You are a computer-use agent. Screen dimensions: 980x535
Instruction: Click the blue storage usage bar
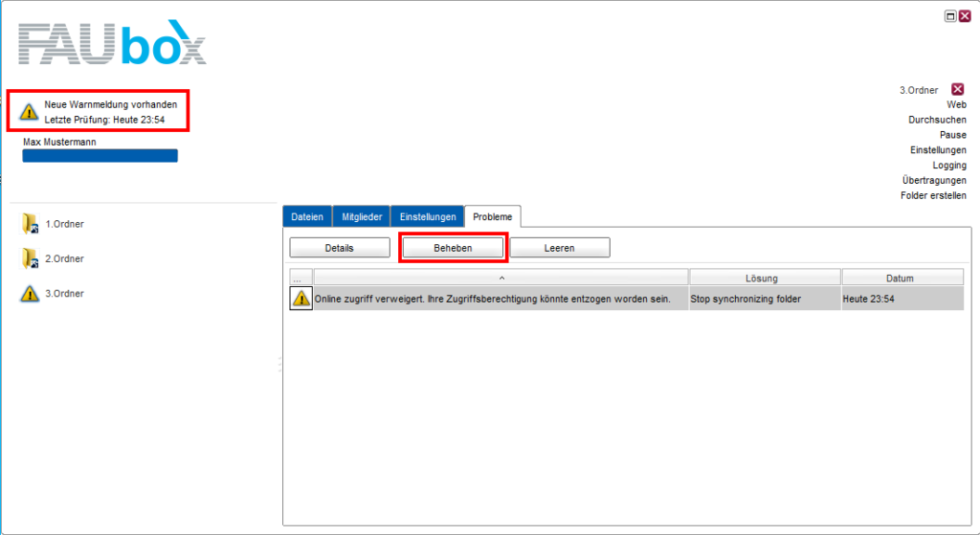point(100,156)
